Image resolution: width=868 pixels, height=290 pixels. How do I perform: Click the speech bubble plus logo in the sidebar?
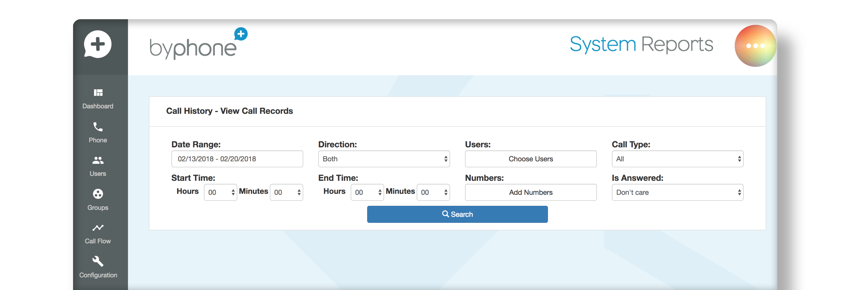(98, 45)
